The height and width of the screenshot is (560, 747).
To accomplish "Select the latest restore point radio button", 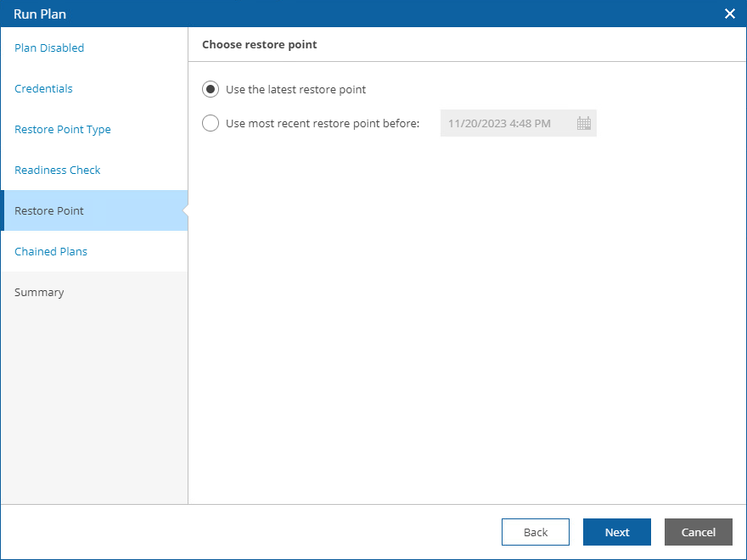I will pyautogui.click(x=211, y=89).
